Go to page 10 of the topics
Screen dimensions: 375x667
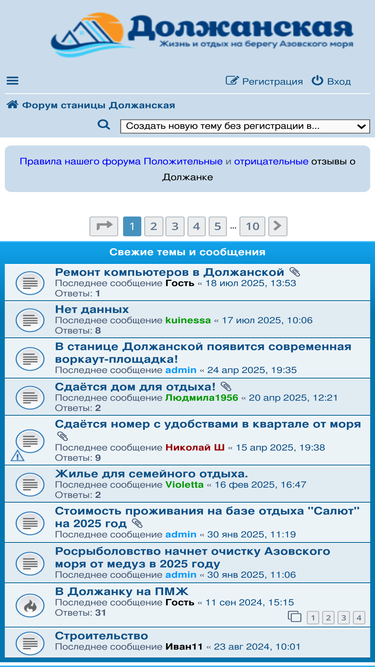[253, 226]
